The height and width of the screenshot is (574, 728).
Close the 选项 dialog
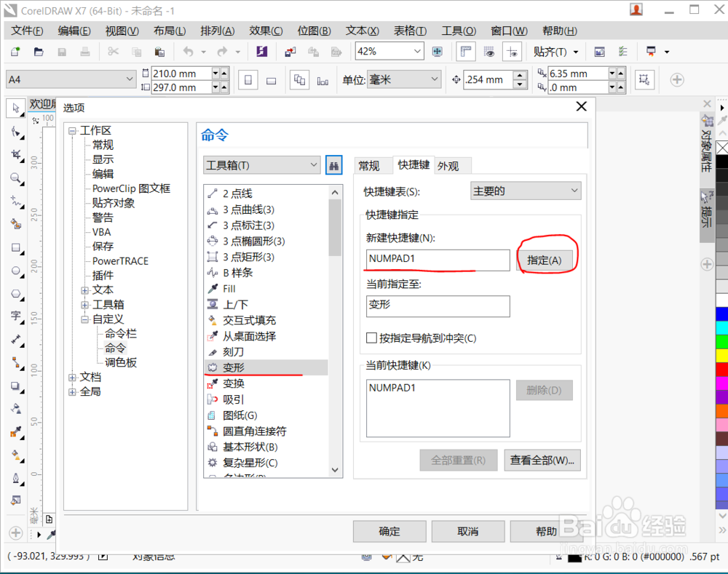(581, 107)
